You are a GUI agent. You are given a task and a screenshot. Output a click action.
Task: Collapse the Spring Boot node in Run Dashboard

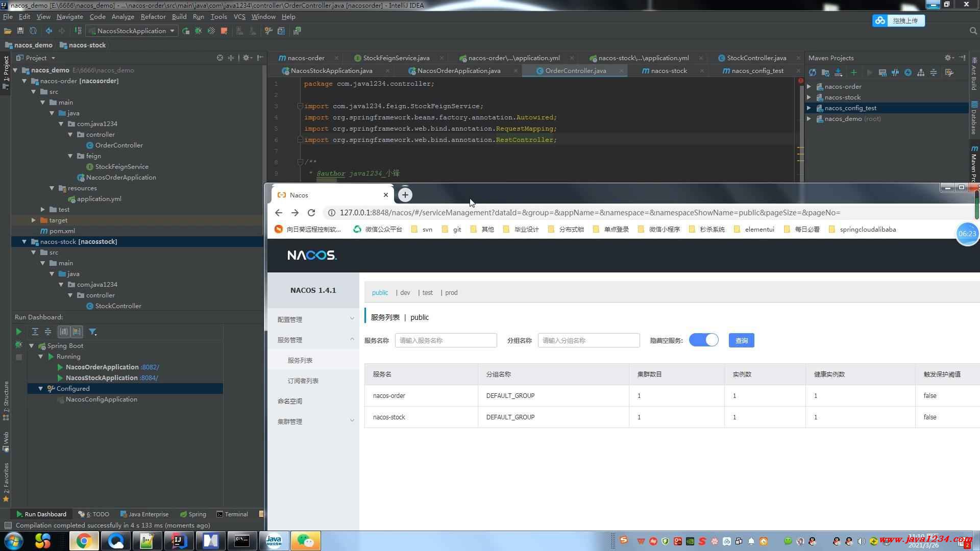[x=31, y=346]
